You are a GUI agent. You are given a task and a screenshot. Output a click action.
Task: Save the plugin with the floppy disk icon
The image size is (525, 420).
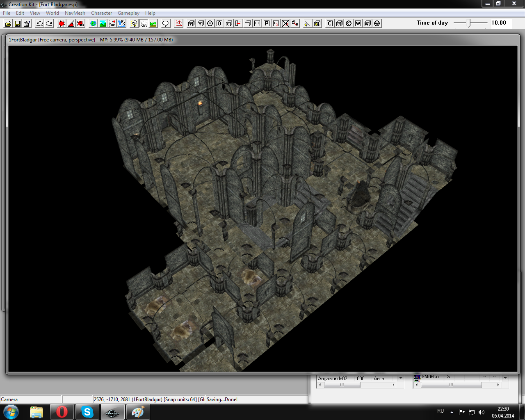tap(18, 24)
